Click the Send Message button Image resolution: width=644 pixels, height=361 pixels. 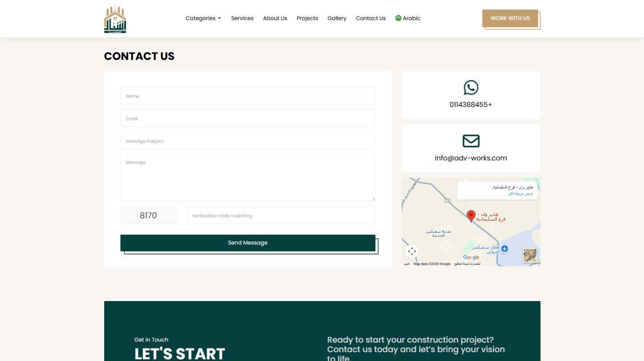click(x=247, y=243)
